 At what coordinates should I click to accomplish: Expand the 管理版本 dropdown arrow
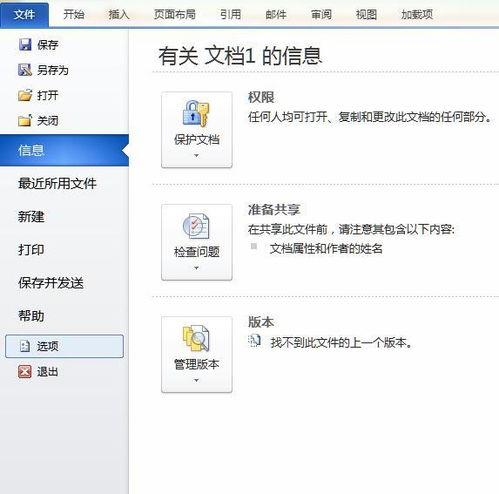[196, 380]
